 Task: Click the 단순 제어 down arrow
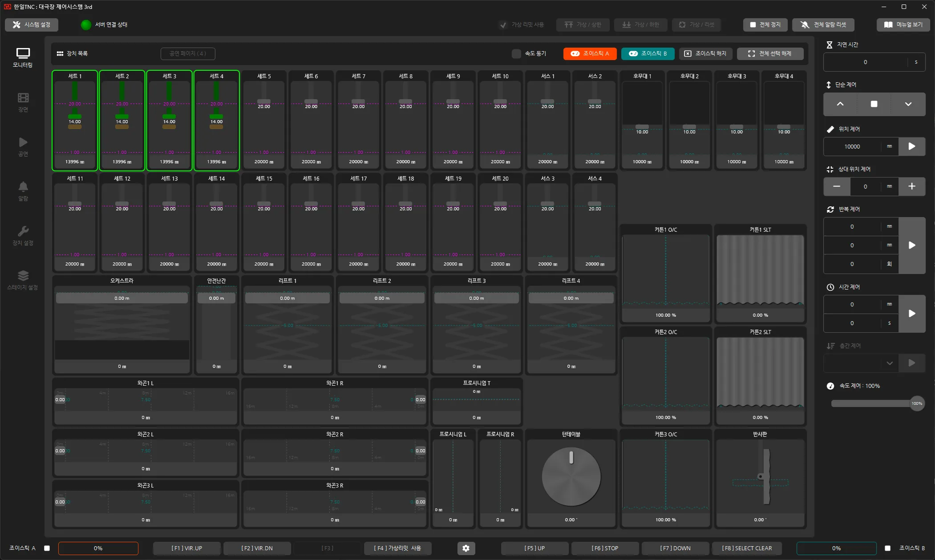908,104
